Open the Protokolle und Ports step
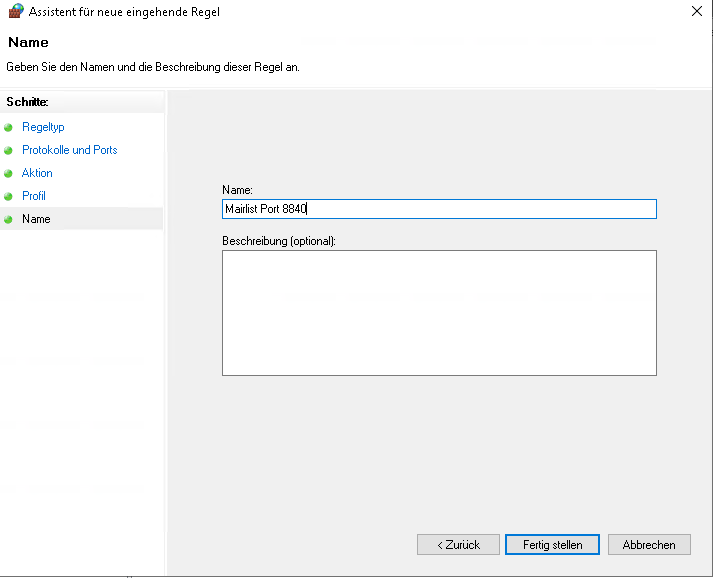Screen dimensions: 713x578 coord(70,150)
